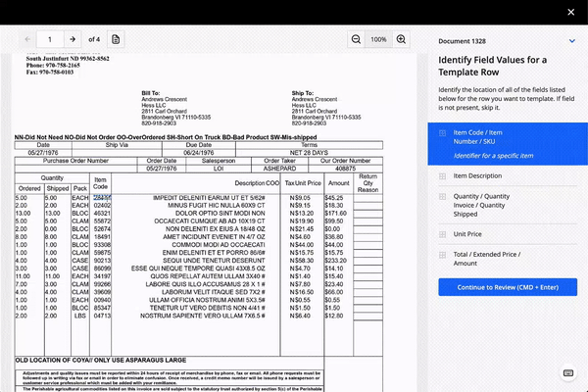Click the 'Ship To:' label
This screenshot has height=392, width=588.
click(x=302, y=93)
